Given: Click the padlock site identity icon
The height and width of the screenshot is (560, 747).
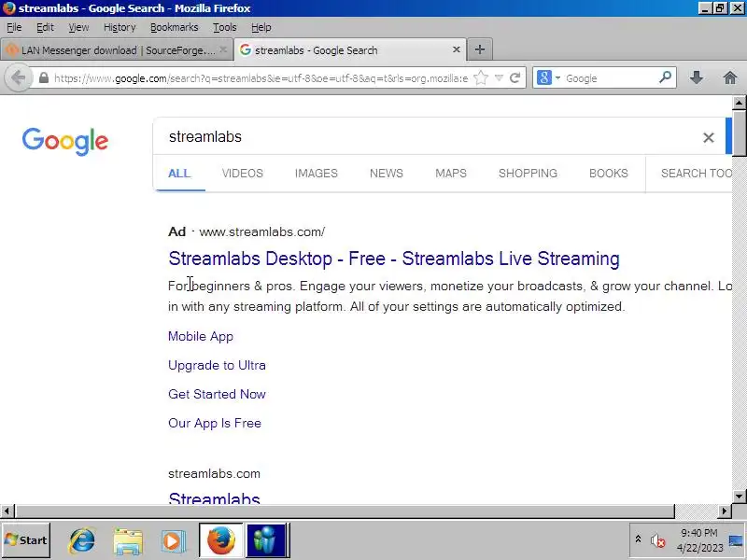Looking at the screenshot, I should 43,78.
